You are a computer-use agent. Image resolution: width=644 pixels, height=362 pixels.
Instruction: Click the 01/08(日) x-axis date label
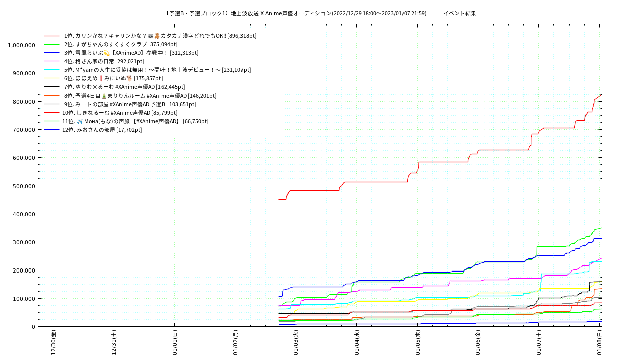coord(599,342)
